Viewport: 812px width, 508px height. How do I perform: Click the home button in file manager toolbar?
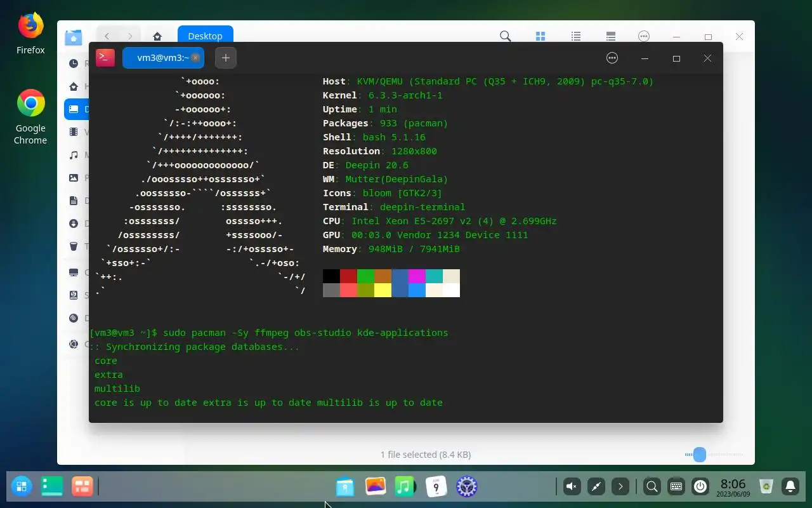tap(157, 36)
